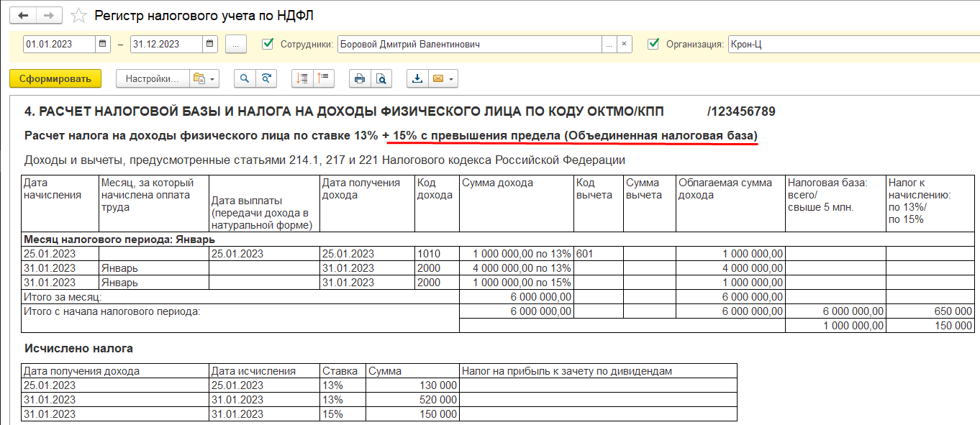Viewport: 980px width, 425px height.
Task: Select cell 1 000 000,00 по 15%
Action: [517, 283]
